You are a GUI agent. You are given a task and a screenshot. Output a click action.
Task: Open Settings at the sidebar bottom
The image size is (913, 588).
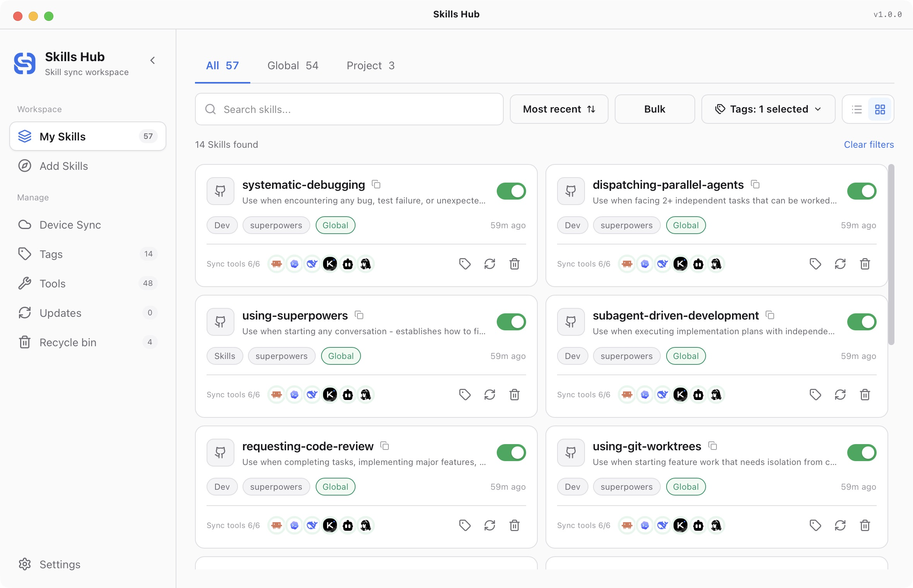click(88, 564)
